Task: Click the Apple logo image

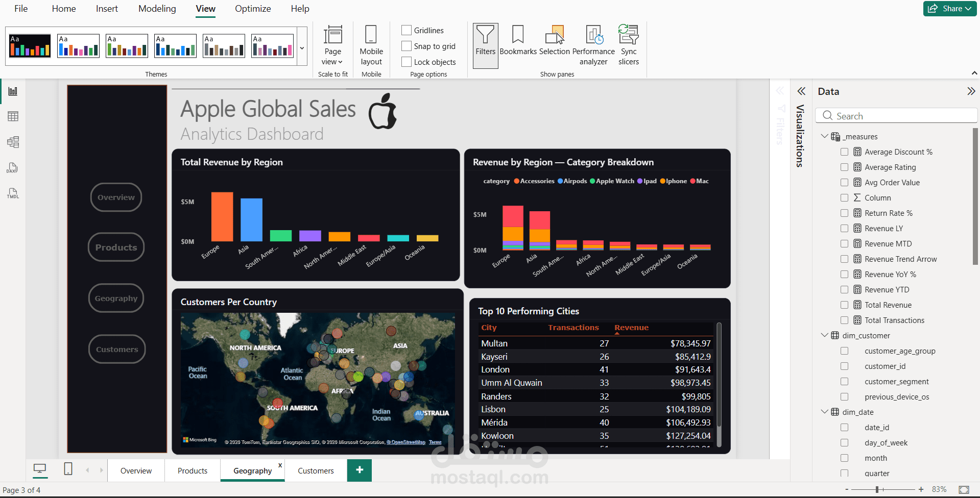Action: pos(383,111)
